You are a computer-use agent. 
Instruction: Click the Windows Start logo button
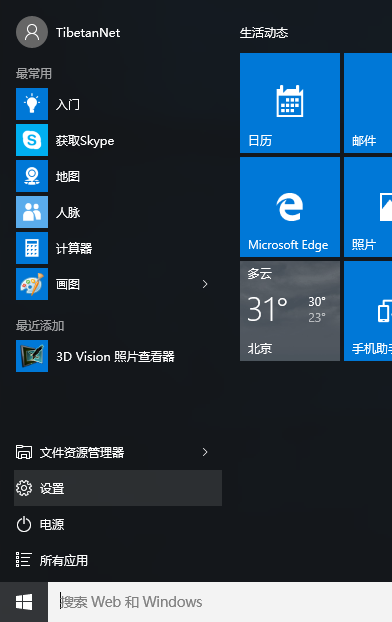pos(24,602)
